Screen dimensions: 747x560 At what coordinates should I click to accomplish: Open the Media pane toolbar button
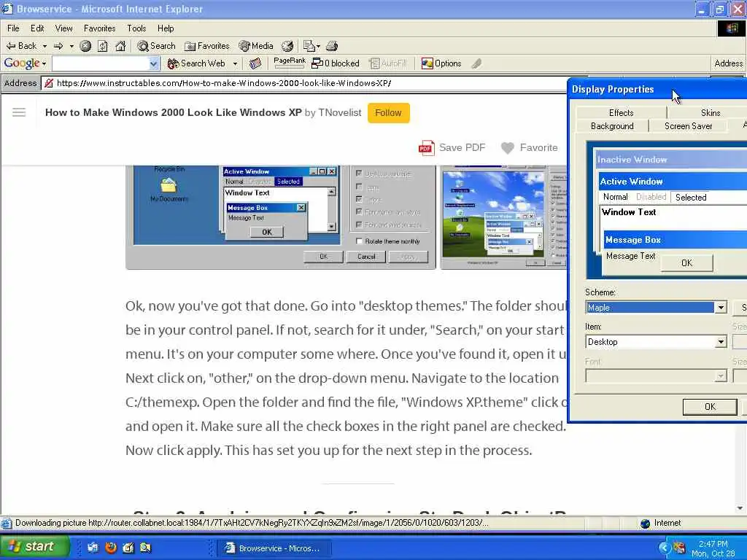pyautogui.click(x=256, y=46)
